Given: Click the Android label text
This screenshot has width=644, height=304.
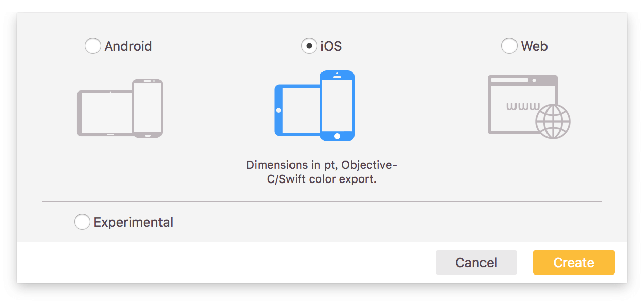Looking at the screenshot, I should click(128, 46).
